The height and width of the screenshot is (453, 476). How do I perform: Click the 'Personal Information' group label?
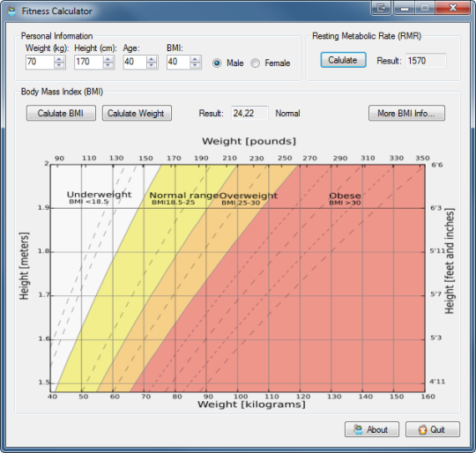(56, 36)
